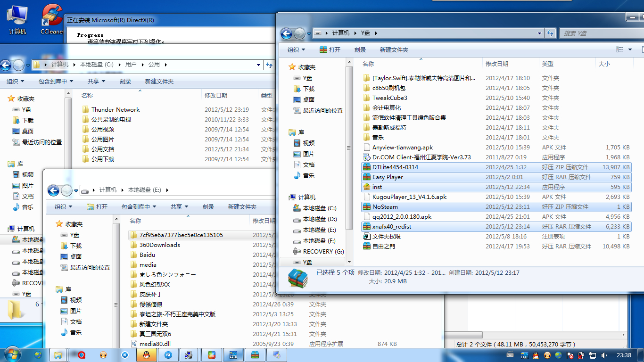This screenshot has width=644, height=362.
Task: Select NoSteam zip file
Action: (496, 206)
